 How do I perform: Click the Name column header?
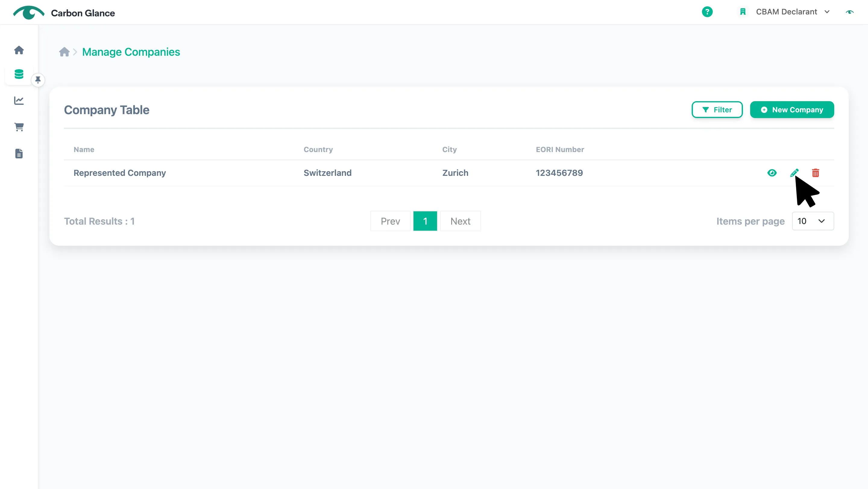tap(84, 149)
